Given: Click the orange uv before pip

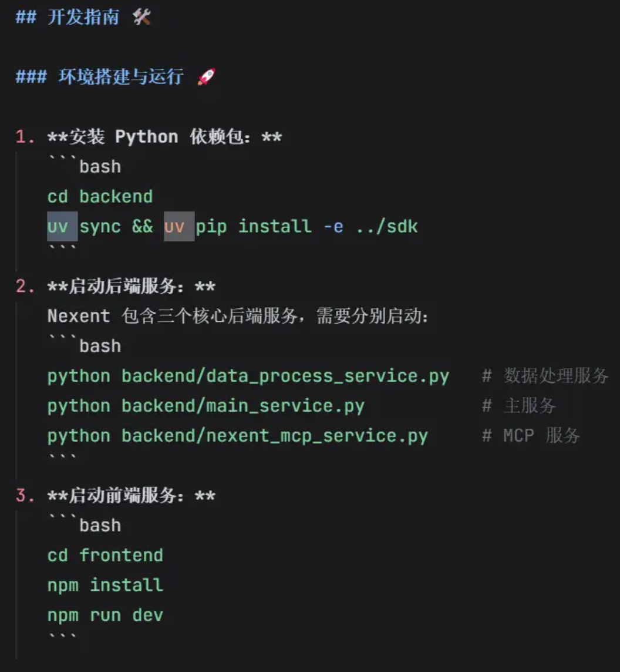Looking at the screenshot, I should [174, 226].
